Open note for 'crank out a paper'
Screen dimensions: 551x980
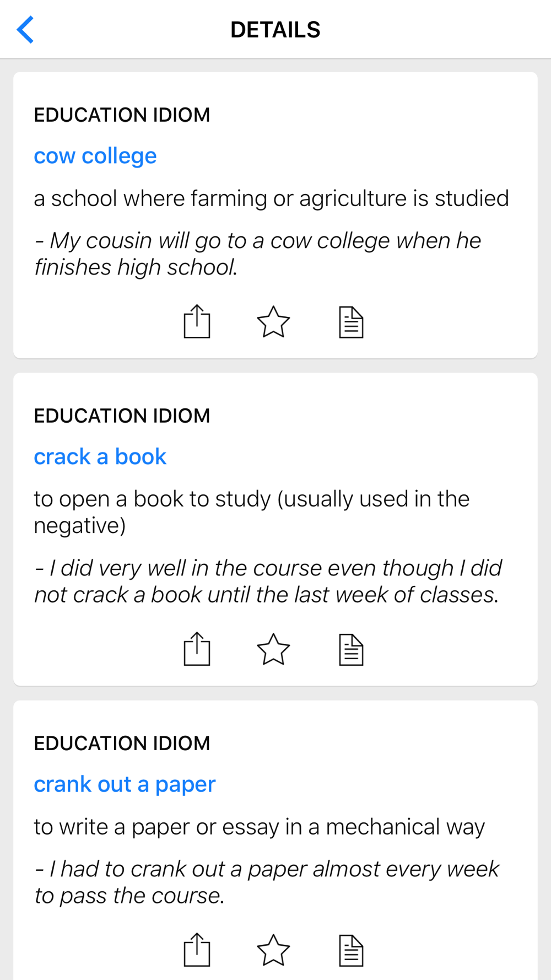[x=351, y=950]
